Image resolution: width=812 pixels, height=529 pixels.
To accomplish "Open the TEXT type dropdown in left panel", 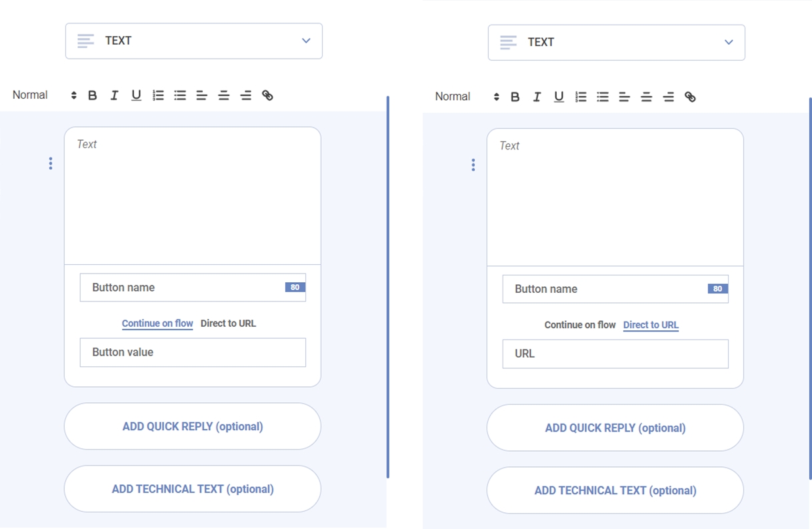I will 193,41.
